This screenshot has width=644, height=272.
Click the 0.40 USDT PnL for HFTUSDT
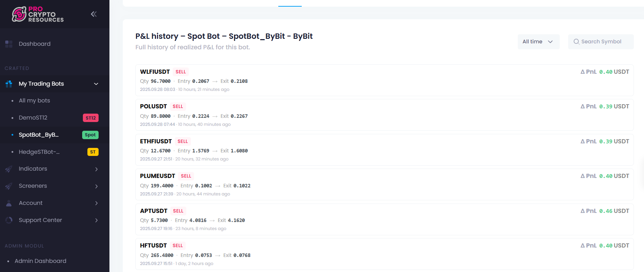[x=614, y=245]
